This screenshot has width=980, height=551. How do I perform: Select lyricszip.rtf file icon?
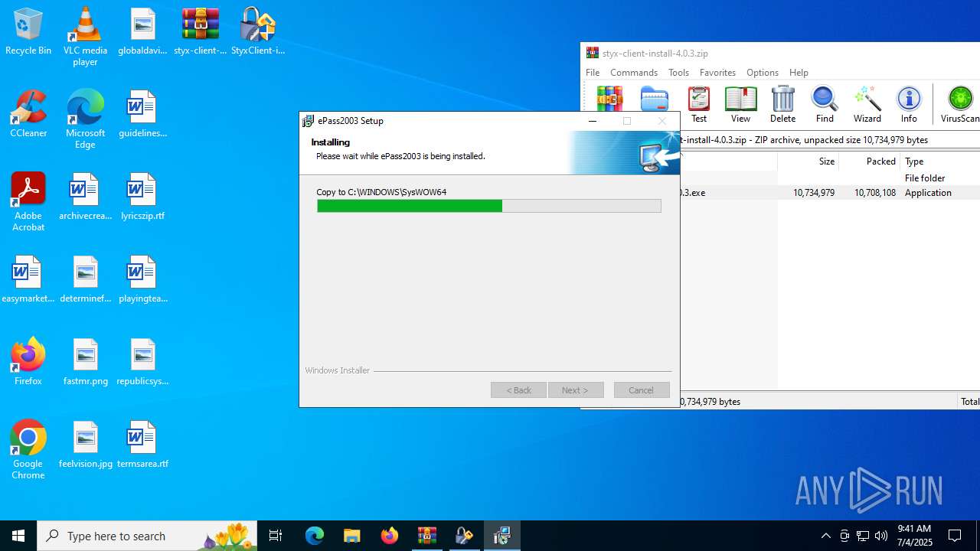pos(142,197)
